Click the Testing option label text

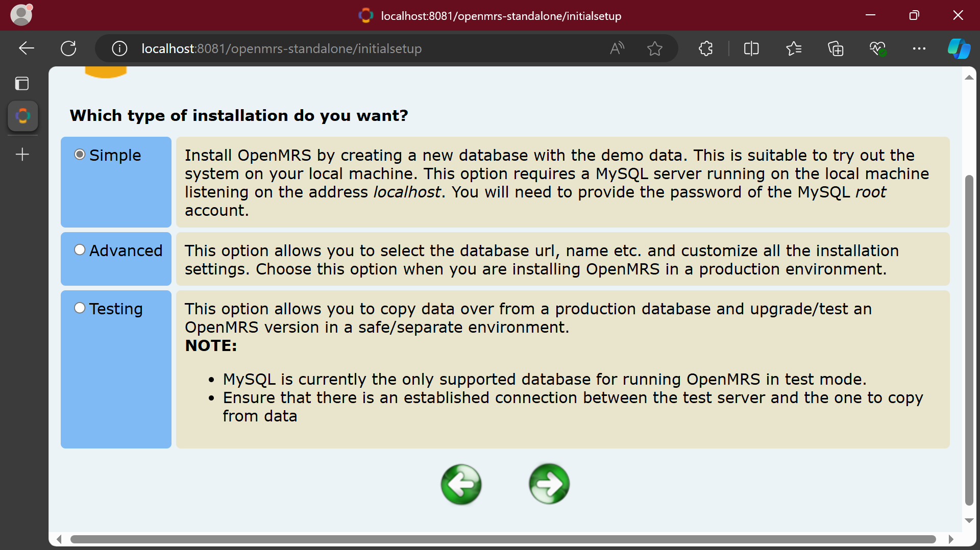coord(116,309)
